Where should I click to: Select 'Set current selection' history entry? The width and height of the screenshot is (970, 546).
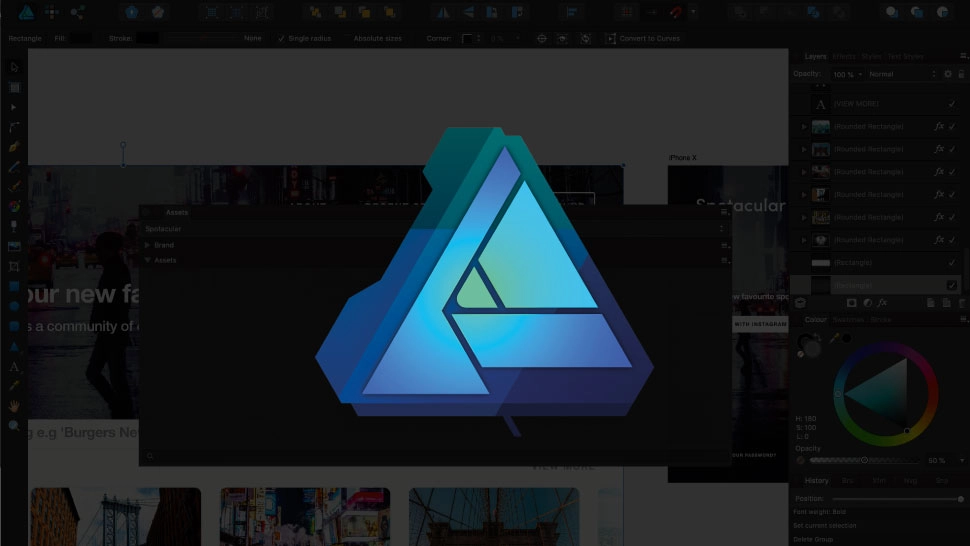(x=825, y=526)
